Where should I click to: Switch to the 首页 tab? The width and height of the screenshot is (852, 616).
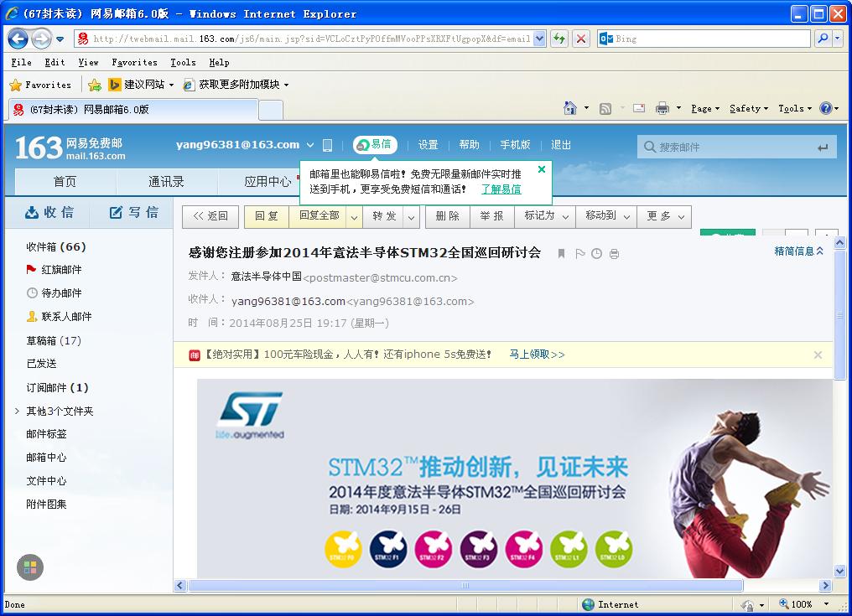[65, 181]
